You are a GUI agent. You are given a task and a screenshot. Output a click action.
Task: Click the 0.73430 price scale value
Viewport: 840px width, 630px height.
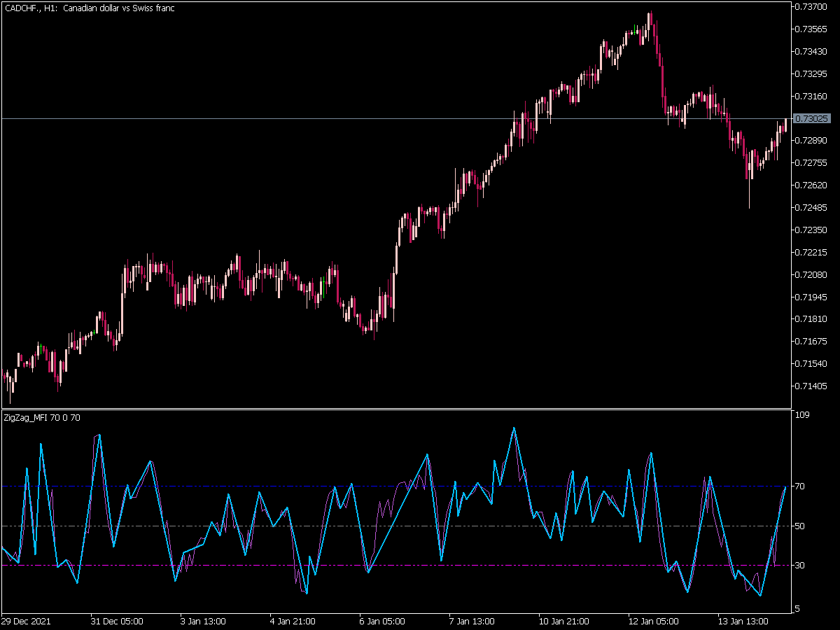(811, 52)
